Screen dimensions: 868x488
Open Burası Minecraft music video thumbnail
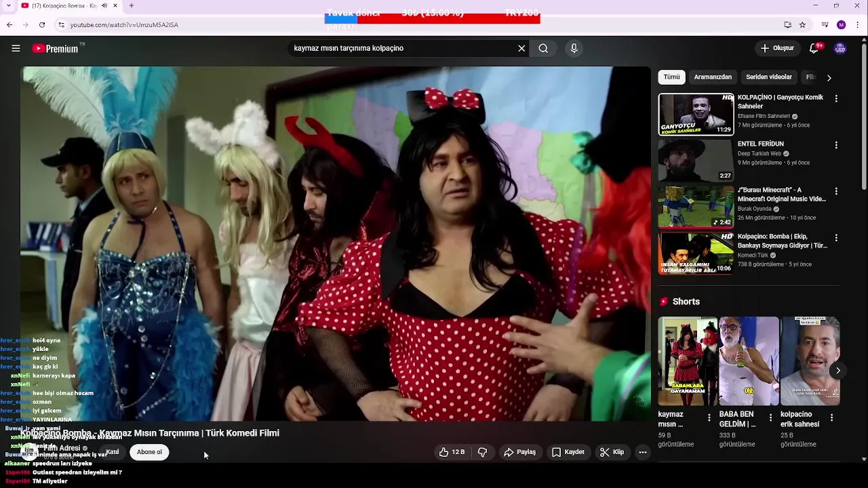tap(696, 207)
